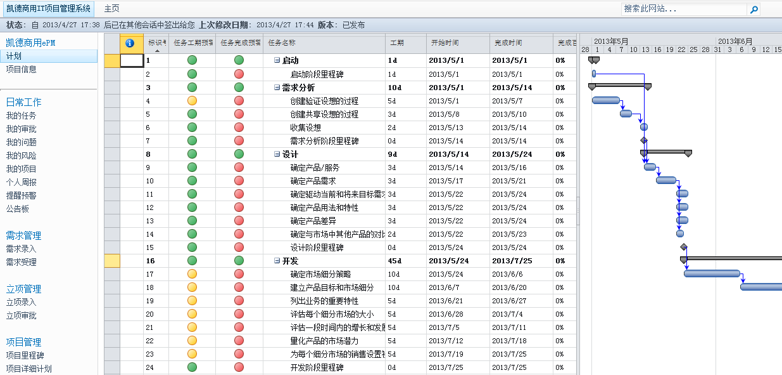Click red completion indicator in row 15
The width and height of the screenshot is (782, 375).
(x=239, y=247)
